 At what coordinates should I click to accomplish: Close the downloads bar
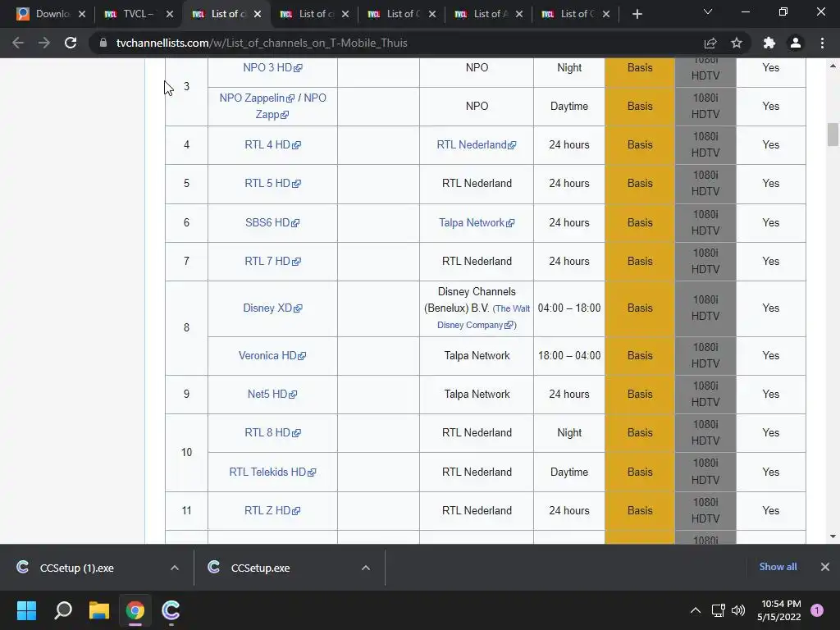[825, 567]
